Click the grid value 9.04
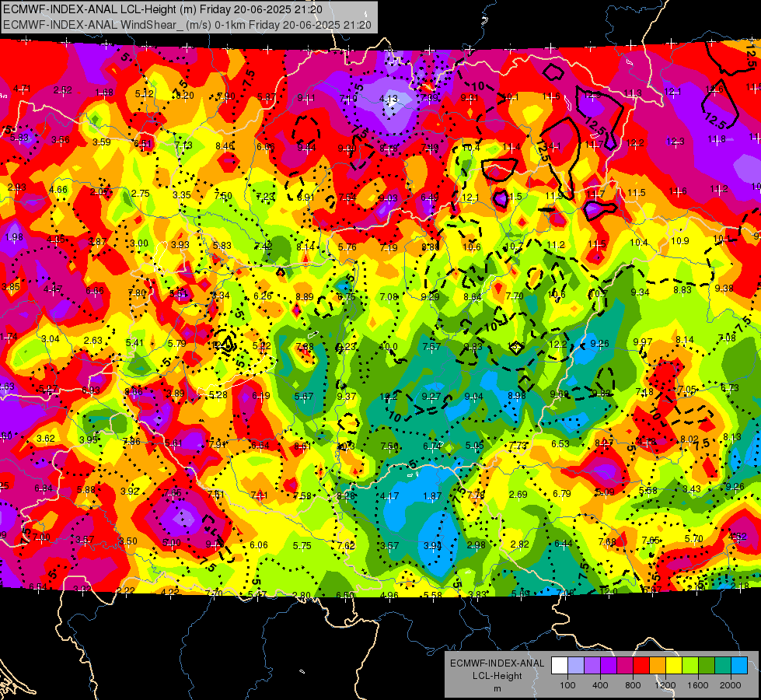 pos(473,397)
